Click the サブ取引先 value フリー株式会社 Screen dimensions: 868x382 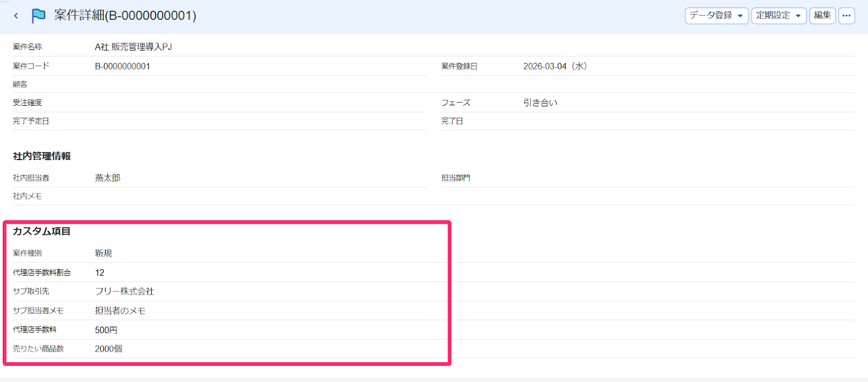(x=125, y=291)
